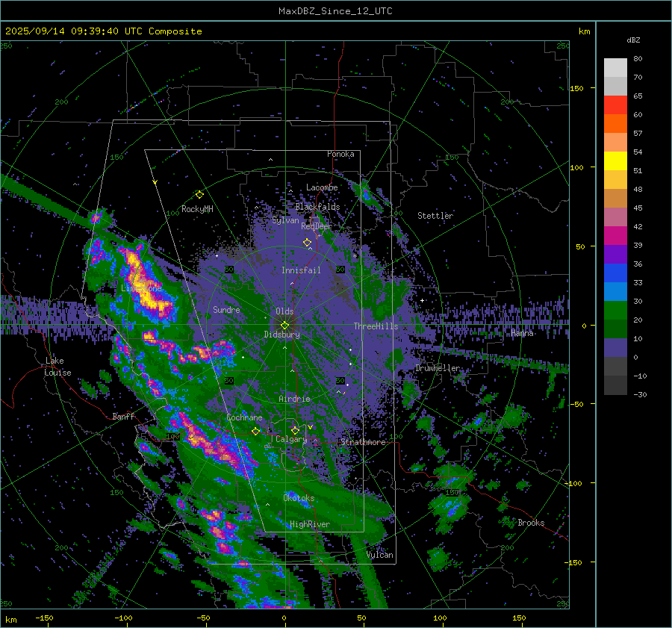Screen dimensions: 672x628
Task: Click the ThreeHills city label
Action: pyautogui.click(x=376, y=326)
